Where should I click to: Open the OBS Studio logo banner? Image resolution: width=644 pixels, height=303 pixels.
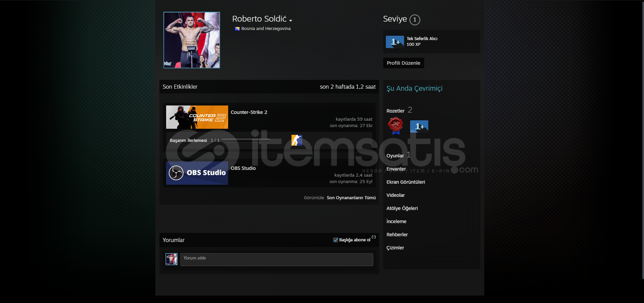197,173
